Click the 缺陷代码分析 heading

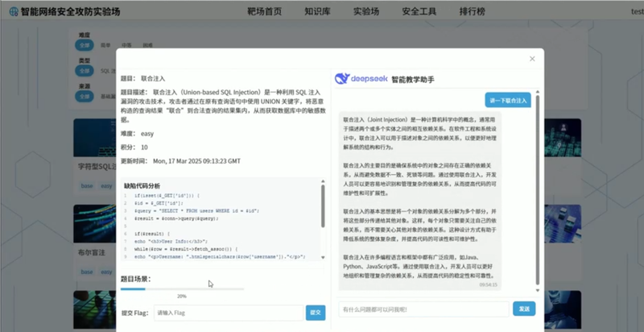(142, 185)
